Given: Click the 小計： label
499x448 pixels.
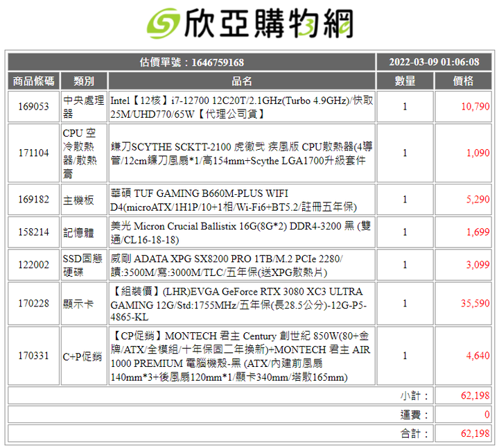Looking at the screenshot, I should 414,396.
